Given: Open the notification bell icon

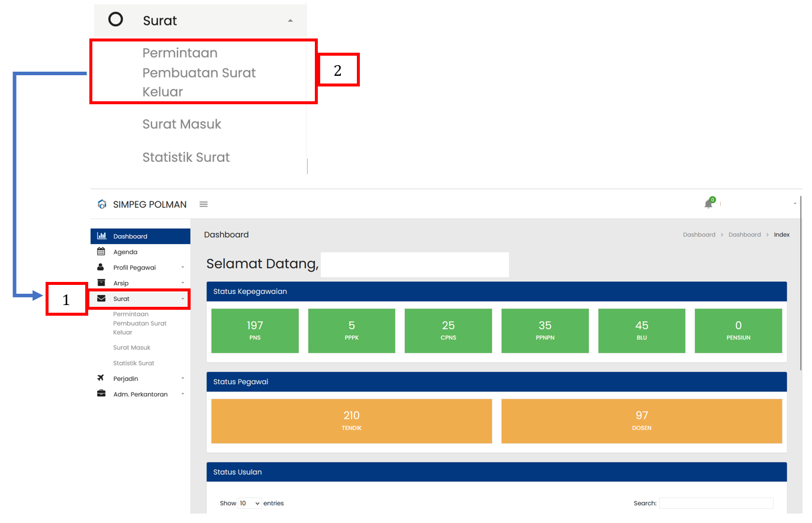Looking at the screenshot, I should (708, 204).
